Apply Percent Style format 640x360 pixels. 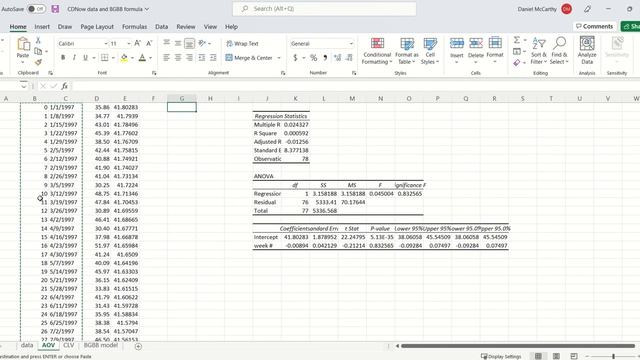[x=313, y=58]
